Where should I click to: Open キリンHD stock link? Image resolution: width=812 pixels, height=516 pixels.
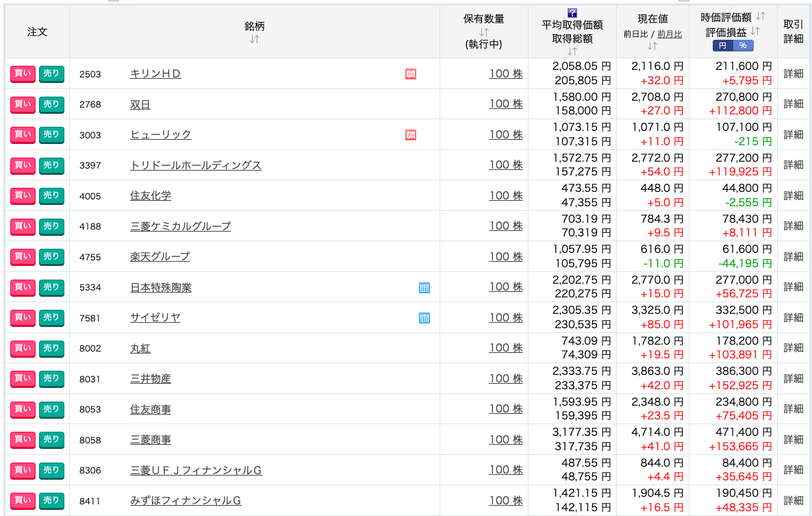155,74
